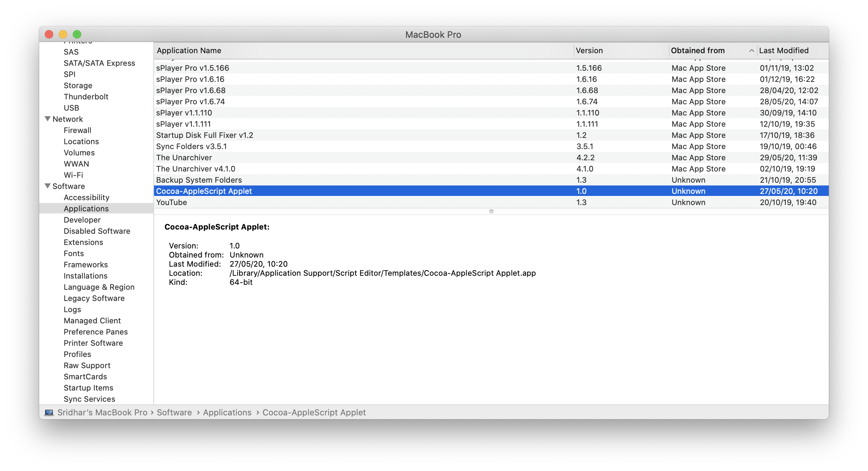Click the Version column header
The image size is (868, 471).
tap(589, 51)
